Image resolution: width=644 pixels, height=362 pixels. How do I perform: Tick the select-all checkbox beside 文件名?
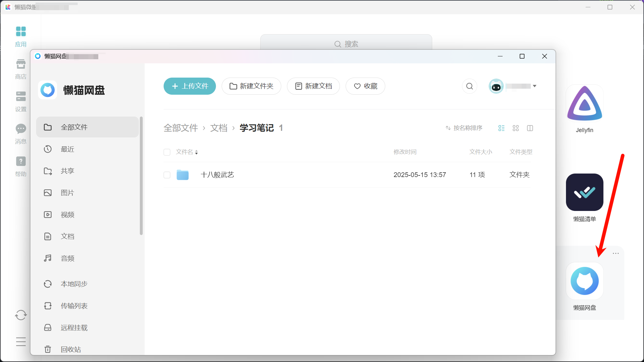coord(167,152)
